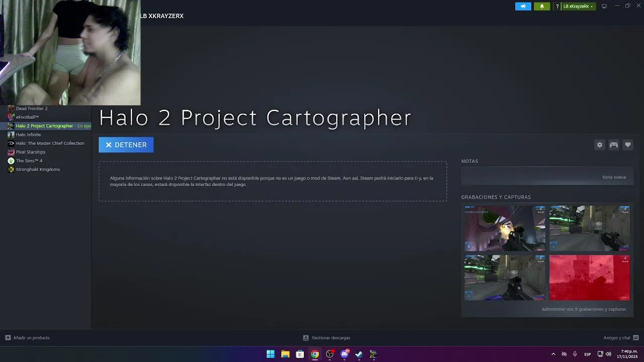
Task: Open volume speaker tray icon
Action: point(608,354)
